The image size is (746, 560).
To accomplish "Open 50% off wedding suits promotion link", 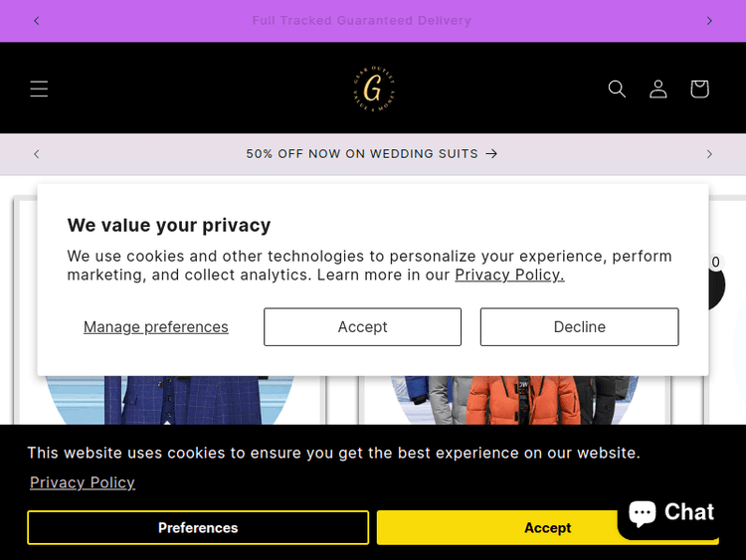I will click(x=372, y=154).
